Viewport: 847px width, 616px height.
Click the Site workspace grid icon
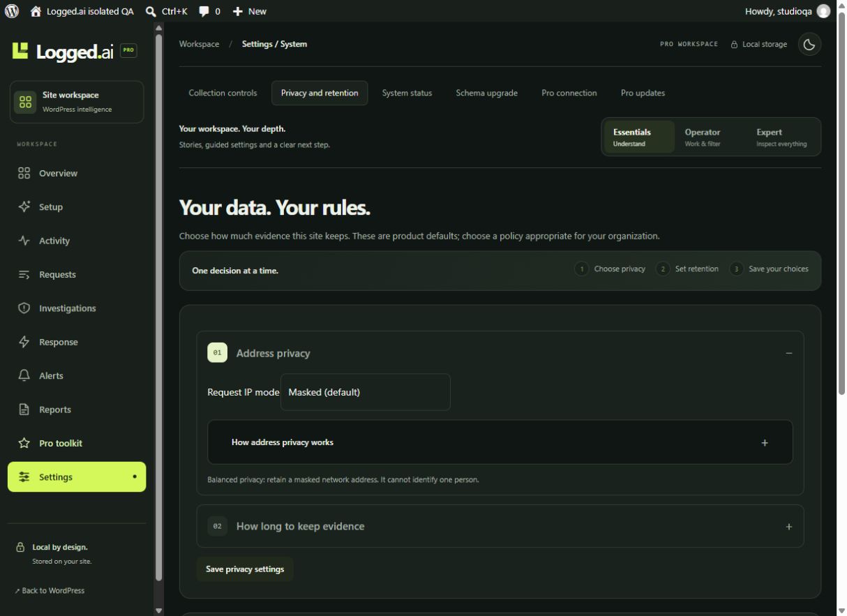[26, 102]
